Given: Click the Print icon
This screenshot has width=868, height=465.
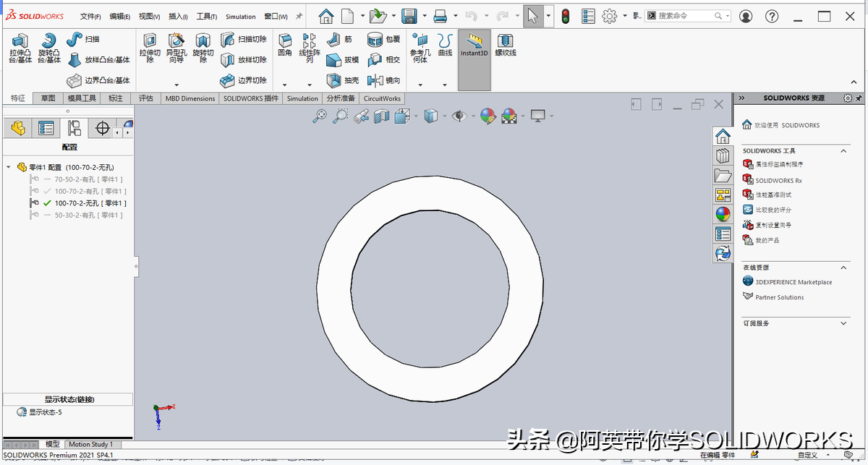Looking at the screenshot, I should tap(440, 16).
